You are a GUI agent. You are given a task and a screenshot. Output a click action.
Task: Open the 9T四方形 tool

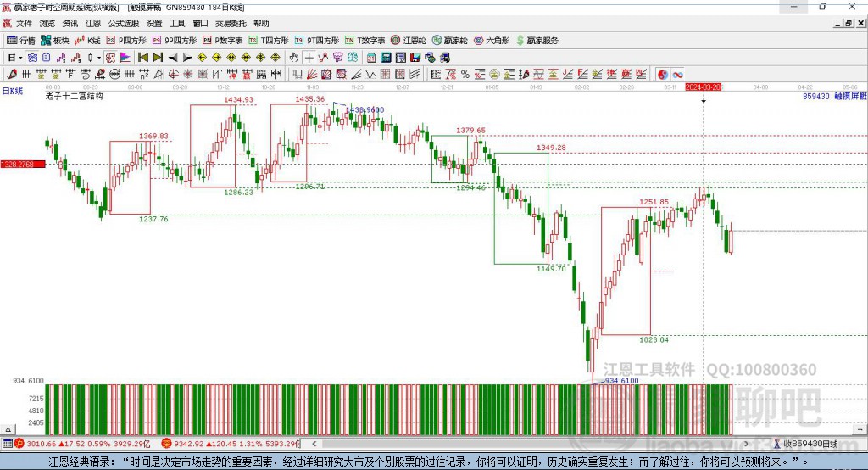pyautogui.click(x=317, y=41)
